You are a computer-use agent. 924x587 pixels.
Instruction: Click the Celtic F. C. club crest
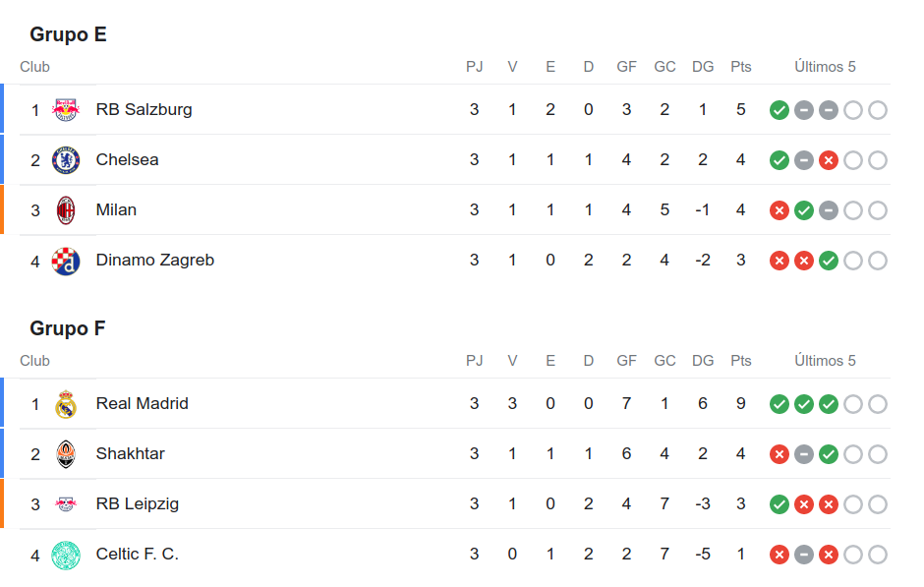(x=66, y=556)
